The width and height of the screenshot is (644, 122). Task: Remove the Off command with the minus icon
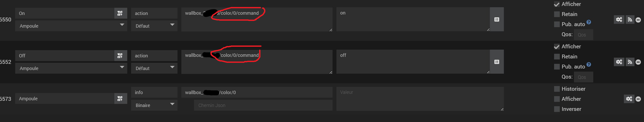(x=638, y=62)
